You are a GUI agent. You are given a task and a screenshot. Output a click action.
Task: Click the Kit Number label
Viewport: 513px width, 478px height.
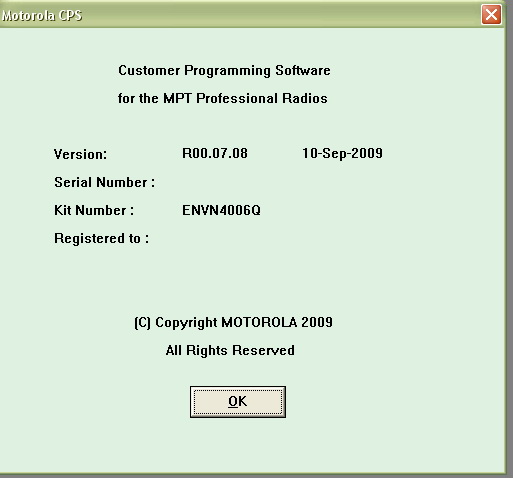94,210
